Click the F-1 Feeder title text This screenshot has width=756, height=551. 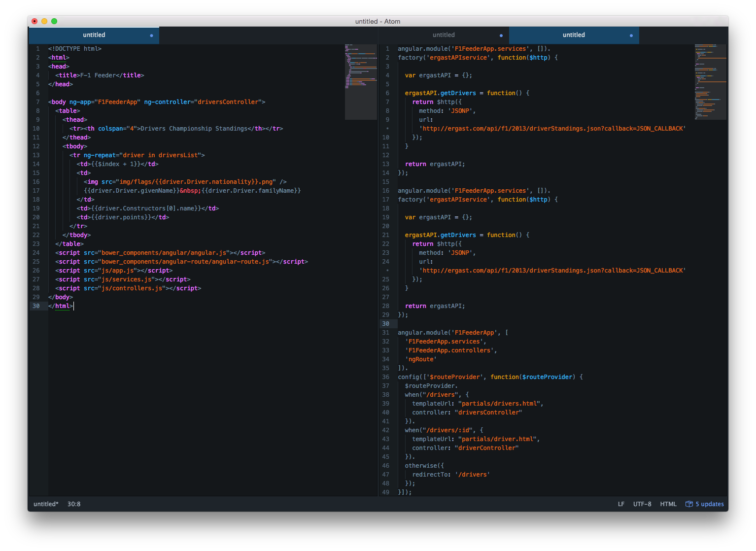[x=98, y=75]
